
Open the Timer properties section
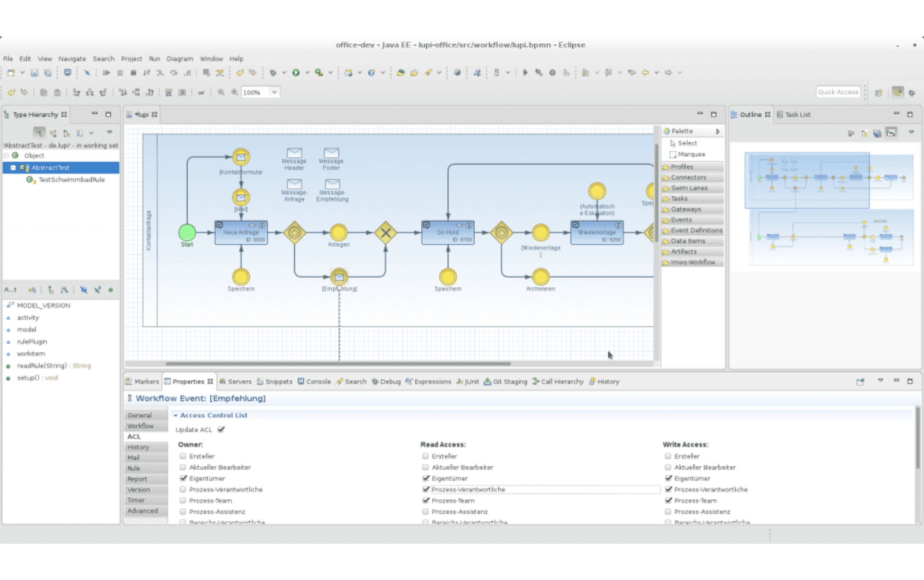pyautogui.click(x=146, y=500)
